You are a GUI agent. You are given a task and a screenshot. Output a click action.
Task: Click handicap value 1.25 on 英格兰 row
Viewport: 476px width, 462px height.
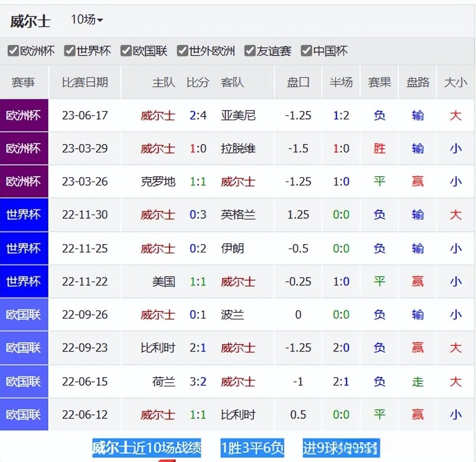[x=298, y=214]
